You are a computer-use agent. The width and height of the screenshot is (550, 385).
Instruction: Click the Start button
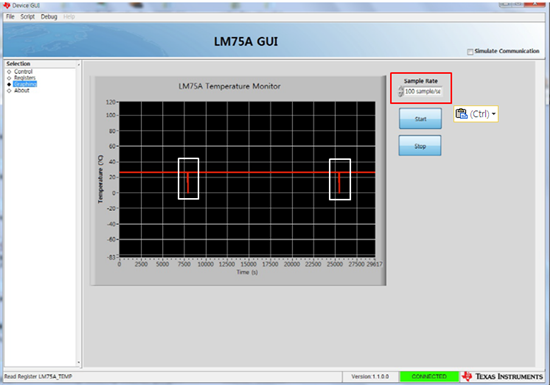tap(420, 119)
